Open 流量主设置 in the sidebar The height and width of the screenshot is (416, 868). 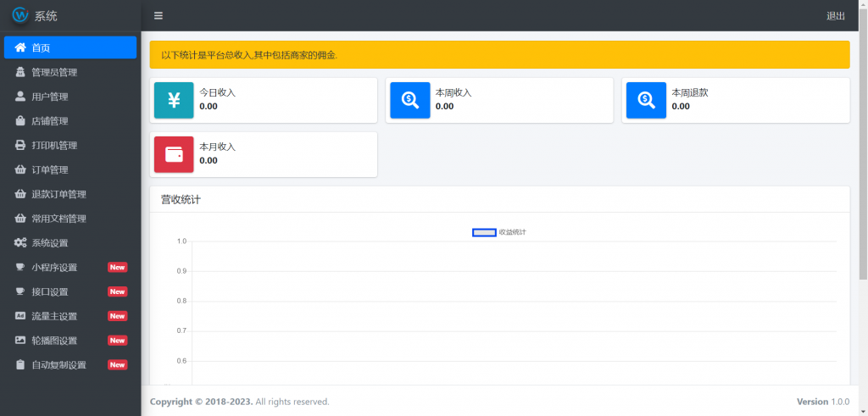[x=70, y=316]
